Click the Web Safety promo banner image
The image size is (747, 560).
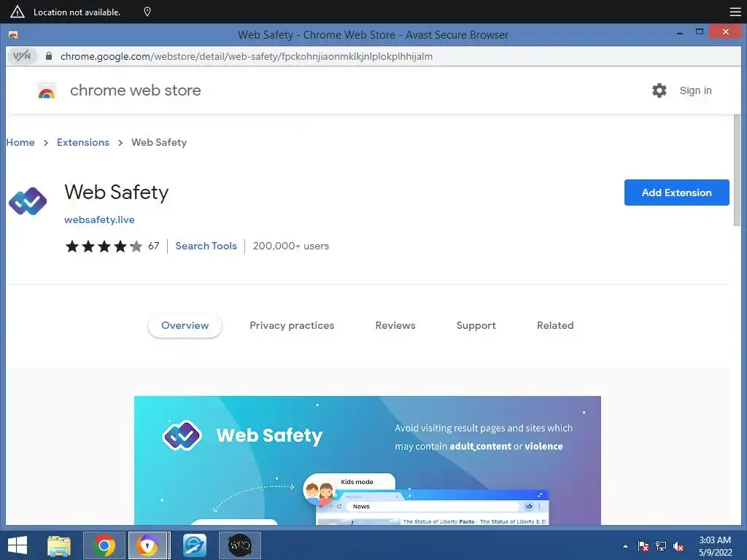pyautogui.click(x=368, y=461)
